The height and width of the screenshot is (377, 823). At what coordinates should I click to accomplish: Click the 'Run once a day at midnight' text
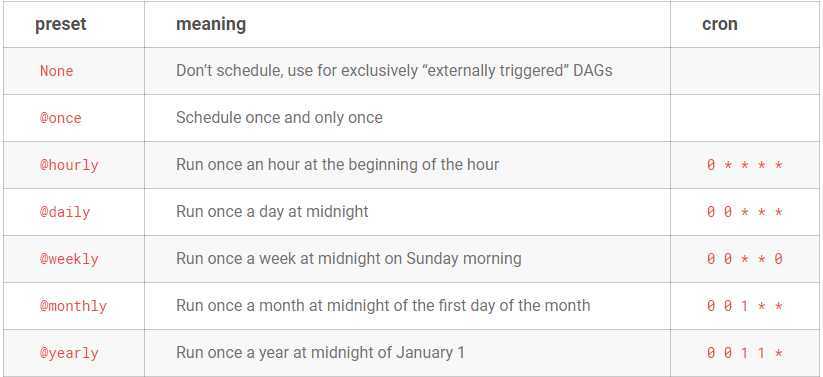click(272, 212)
